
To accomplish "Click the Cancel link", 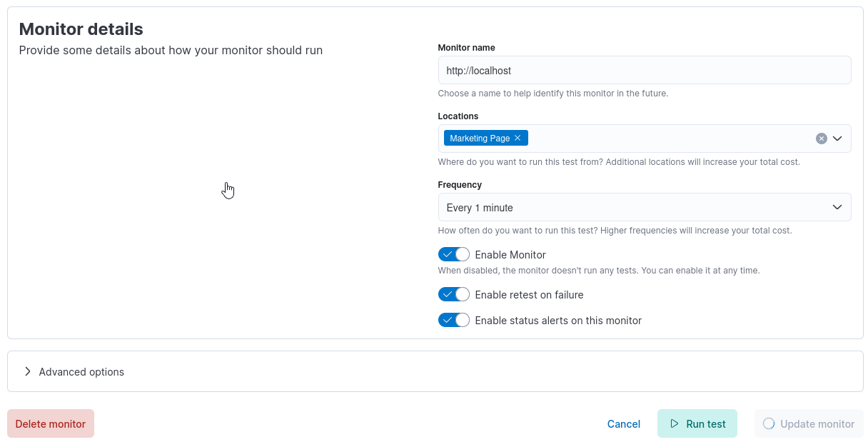I will click(624, 423).
